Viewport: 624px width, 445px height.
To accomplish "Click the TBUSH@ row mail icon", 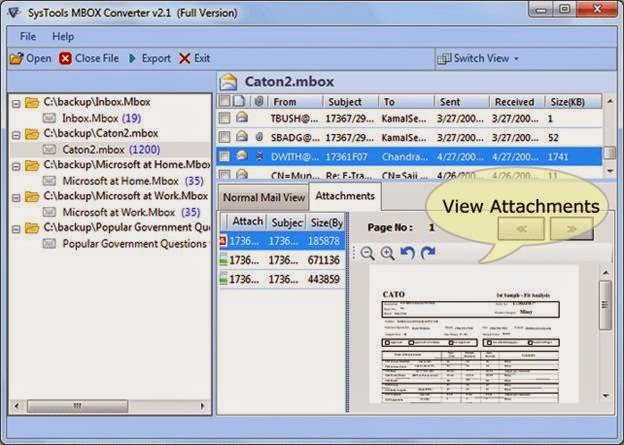I will tap(242, 117).
